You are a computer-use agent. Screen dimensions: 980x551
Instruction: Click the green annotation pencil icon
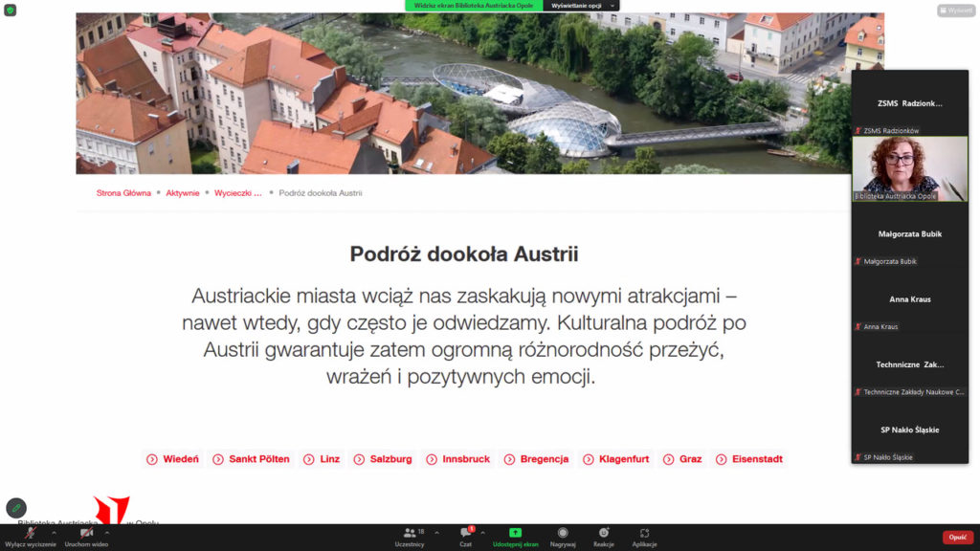(x=16, y=508)
